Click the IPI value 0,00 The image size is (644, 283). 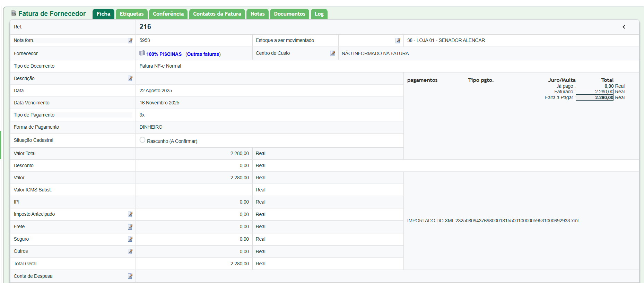[244, 202]
